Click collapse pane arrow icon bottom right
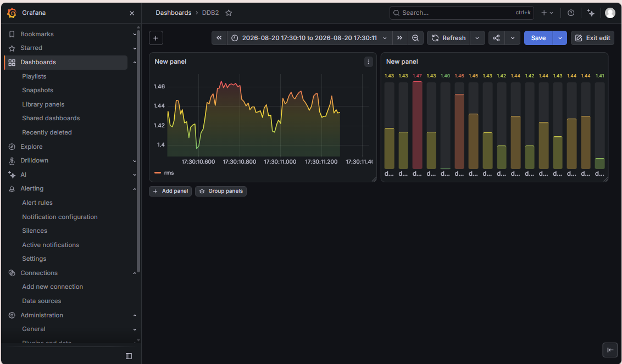Image resolution: width=622 pixels, height=364 pixels. [610, 350]
